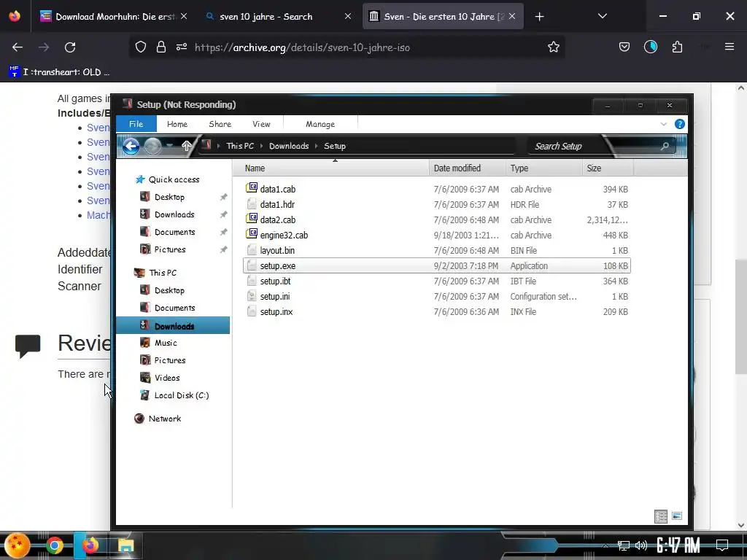Switch to large icons view in Explorer
Image resolution: width=747 pixels, height=560 pixels.
coord(676,516)
